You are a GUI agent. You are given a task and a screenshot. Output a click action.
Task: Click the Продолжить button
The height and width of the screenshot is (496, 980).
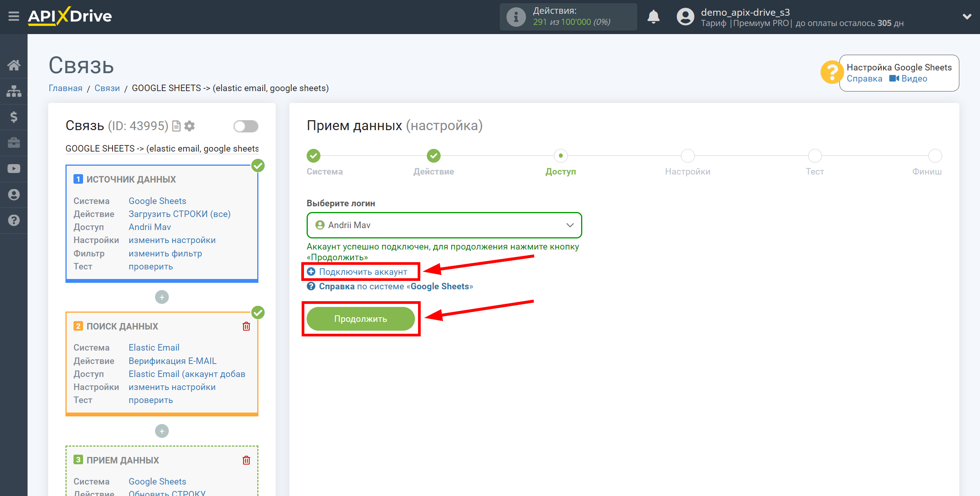click(x=361, y=319)
